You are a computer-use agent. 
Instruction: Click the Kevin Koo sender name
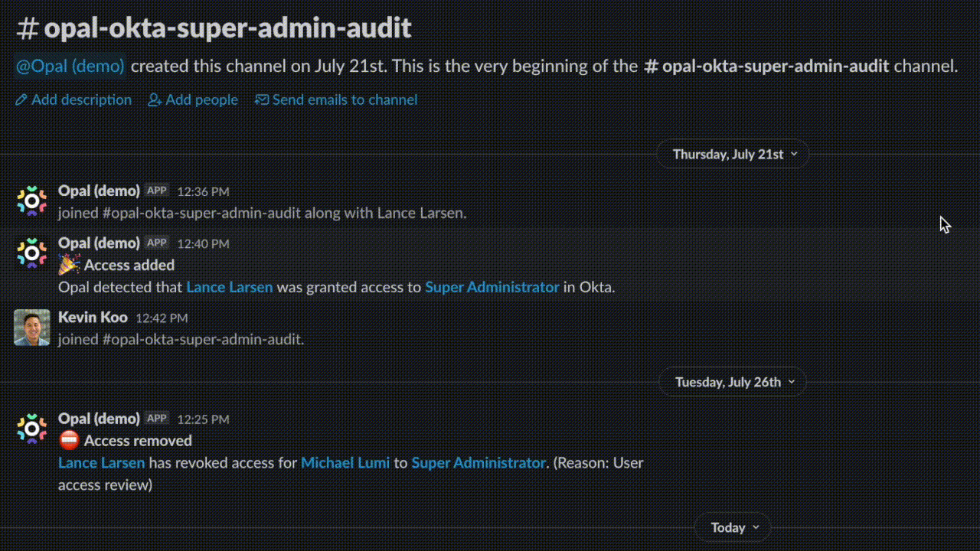point(93,318)
